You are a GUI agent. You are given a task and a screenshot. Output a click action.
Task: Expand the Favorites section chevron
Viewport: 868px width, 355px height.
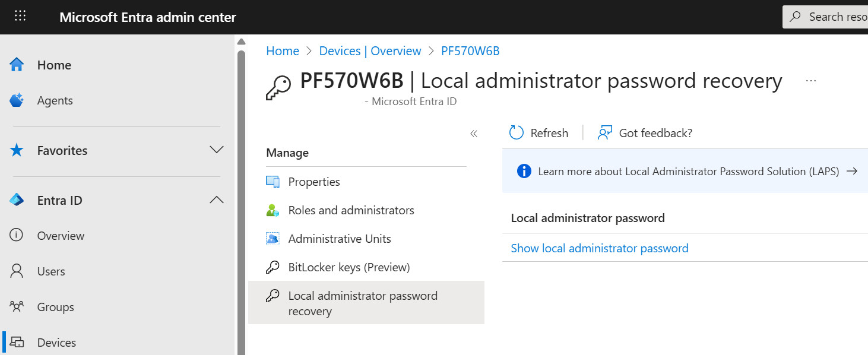tap(217, 150)
